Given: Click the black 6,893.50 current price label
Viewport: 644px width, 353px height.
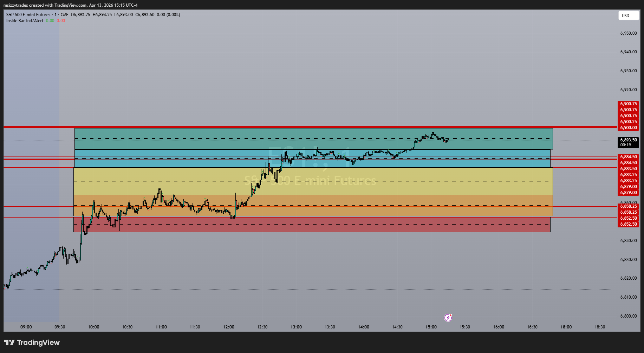Looking at the screenshot, I should pyautogui.click(x=628, y=140).
